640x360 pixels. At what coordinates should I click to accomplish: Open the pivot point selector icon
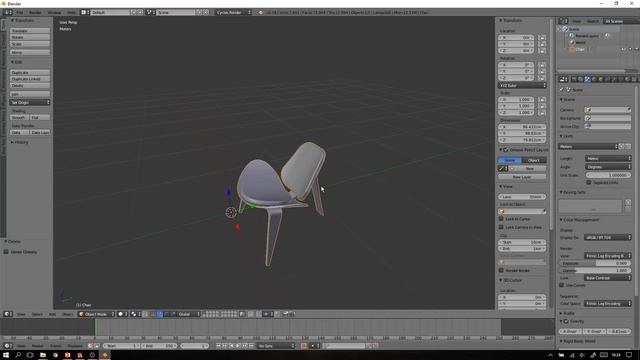pos(136,314)
